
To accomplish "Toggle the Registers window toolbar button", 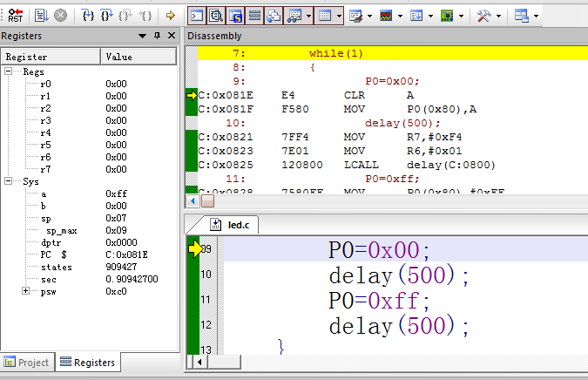I will click(x=254, y=15).
